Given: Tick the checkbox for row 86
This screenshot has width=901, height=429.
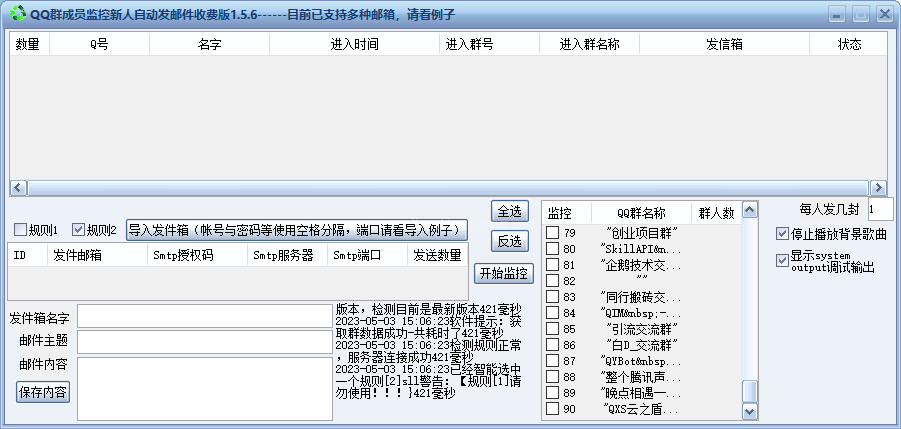Looking at the screenshot, I should (552, 345).
